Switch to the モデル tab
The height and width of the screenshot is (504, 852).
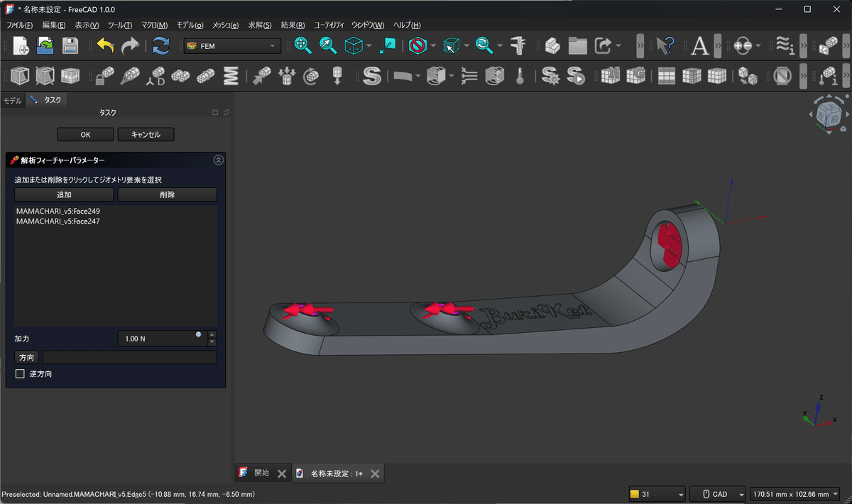pos(13,100)
